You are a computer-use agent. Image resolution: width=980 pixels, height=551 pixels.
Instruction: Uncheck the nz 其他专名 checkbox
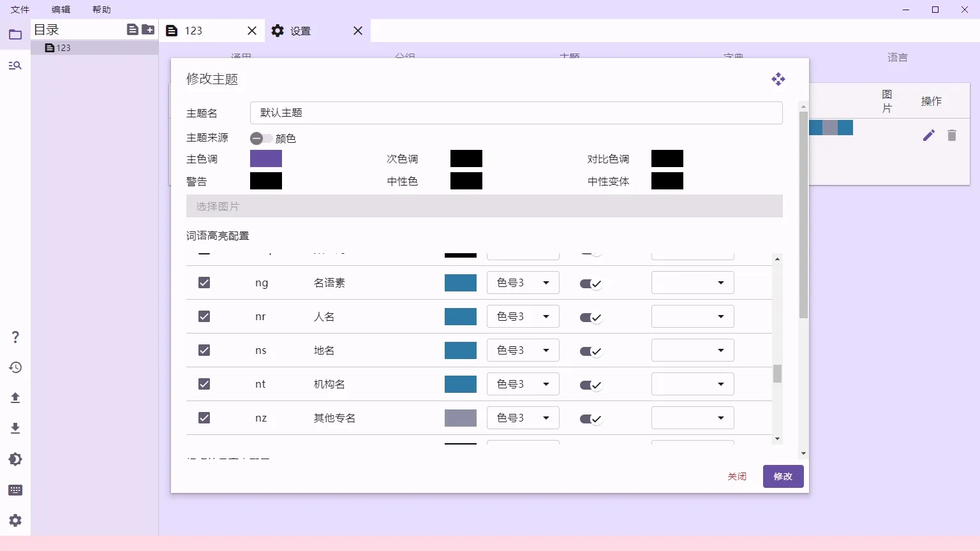point(204,418)
